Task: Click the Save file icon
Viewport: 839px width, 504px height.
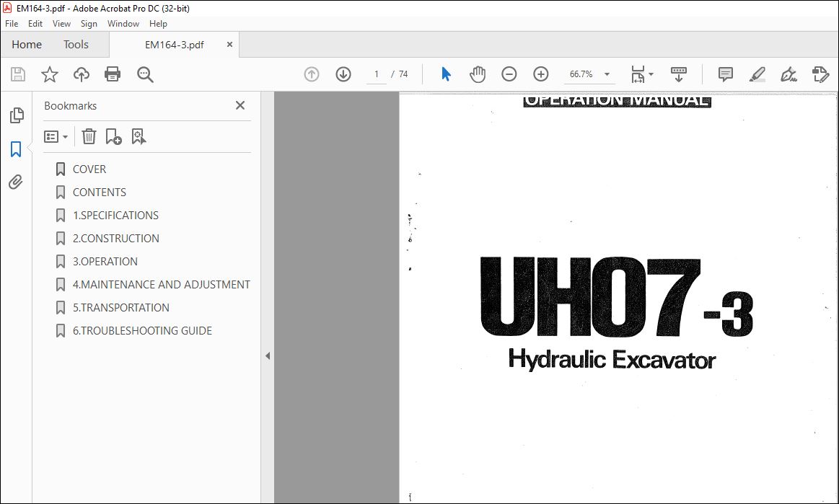Action: click(x=17, y=74)
